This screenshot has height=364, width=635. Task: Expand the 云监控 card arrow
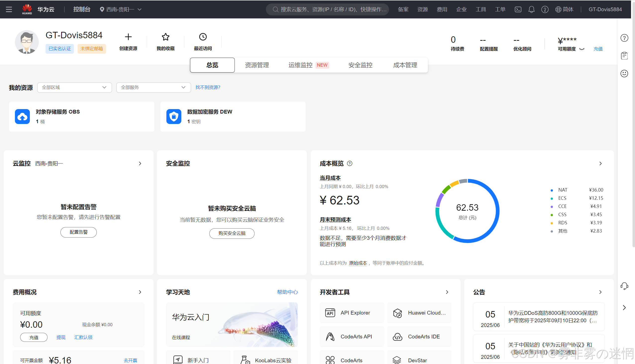[x=140, y=163]
